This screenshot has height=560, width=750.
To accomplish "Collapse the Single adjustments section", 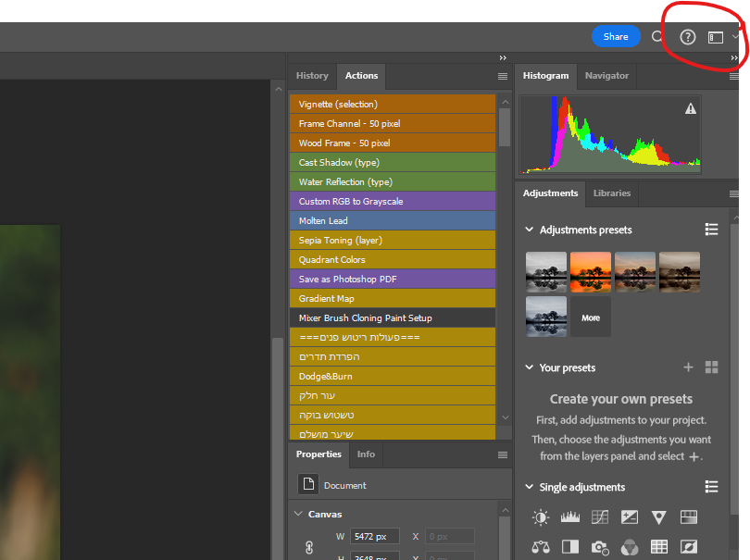I will tap(529, 488).
